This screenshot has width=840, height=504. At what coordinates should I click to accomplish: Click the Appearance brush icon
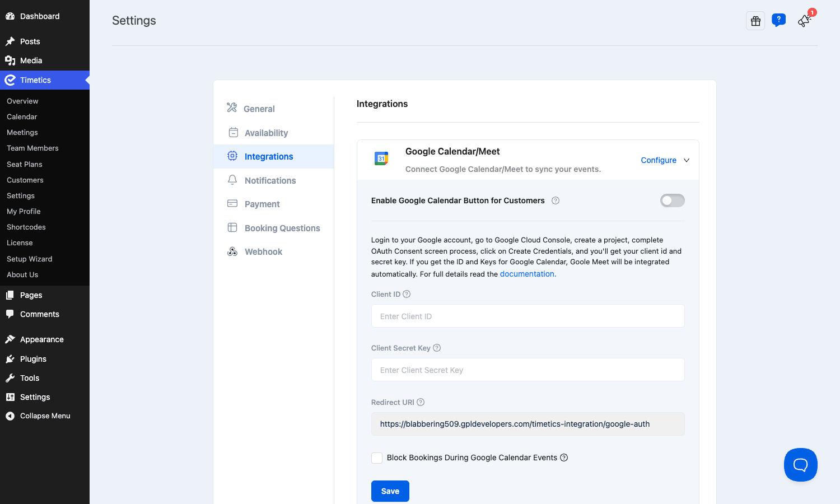10,339
